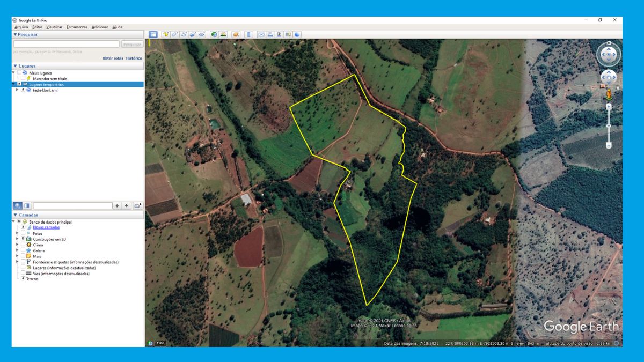644x362 pixels.
Task: Hide the sidebar using the toolbar button
Action: point(153,34)
